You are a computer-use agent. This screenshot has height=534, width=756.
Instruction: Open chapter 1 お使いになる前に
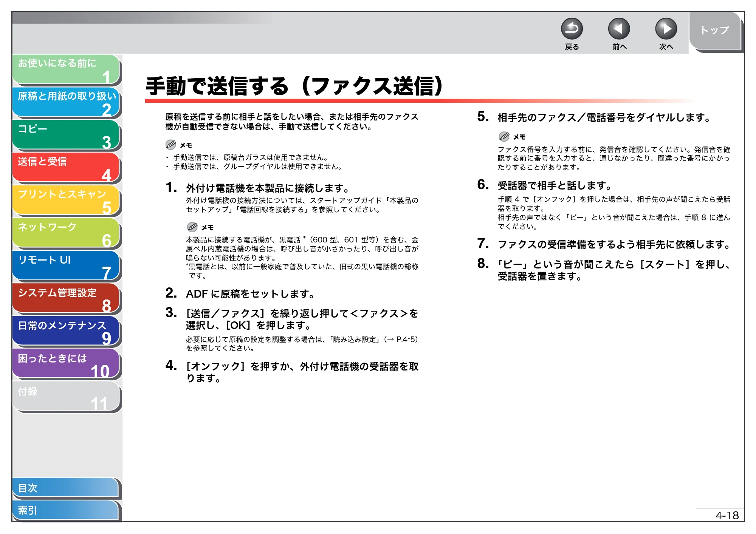[66, 69]
